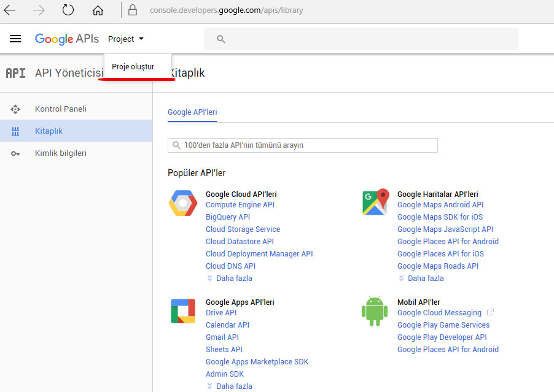Click the magnifier icon in top search bar
The width and height of the screenshot is (554, 392).
221,39
